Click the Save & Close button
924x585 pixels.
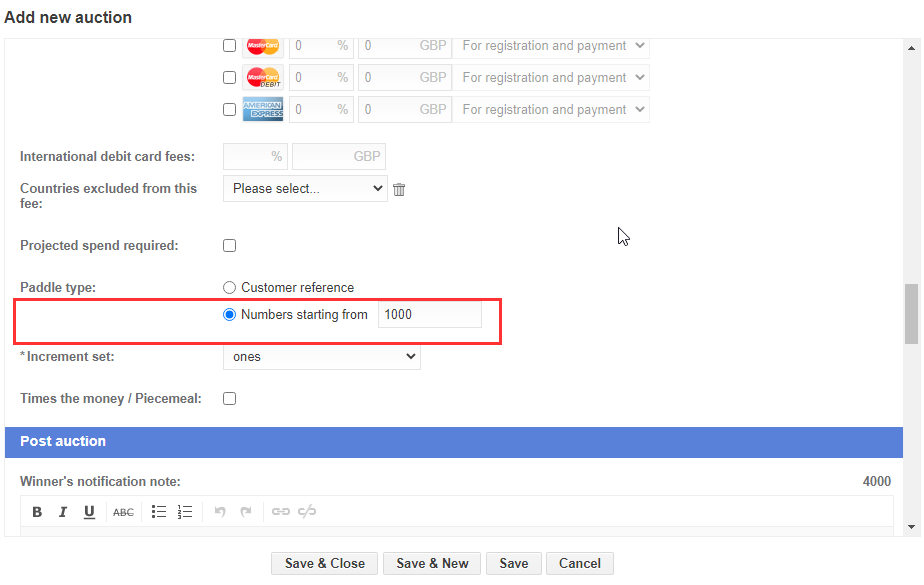pyautogui.click(x=324, y=564)
